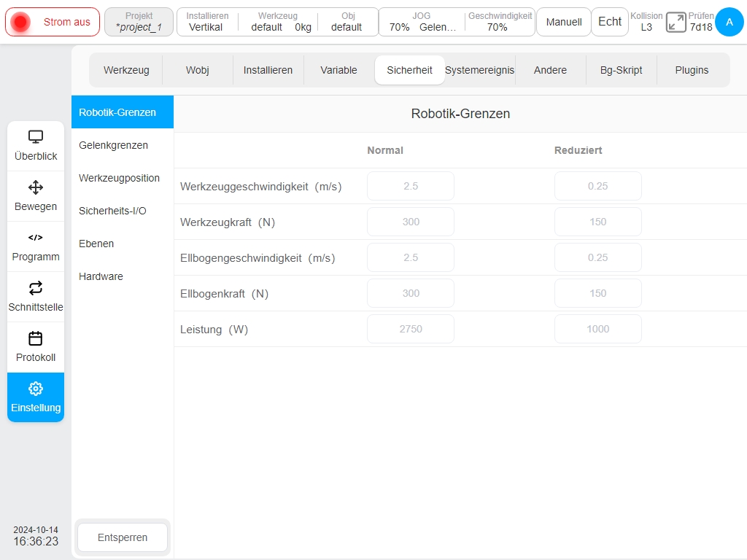Click the Prüfen 7d18 status

(701, 22)
